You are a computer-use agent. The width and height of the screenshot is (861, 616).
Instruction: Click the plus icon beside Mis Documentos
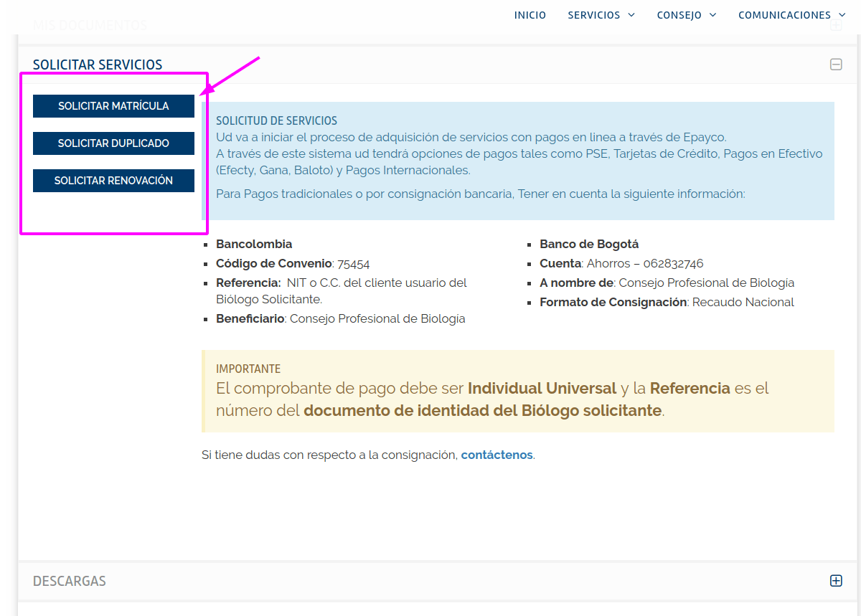coord(836,26)
